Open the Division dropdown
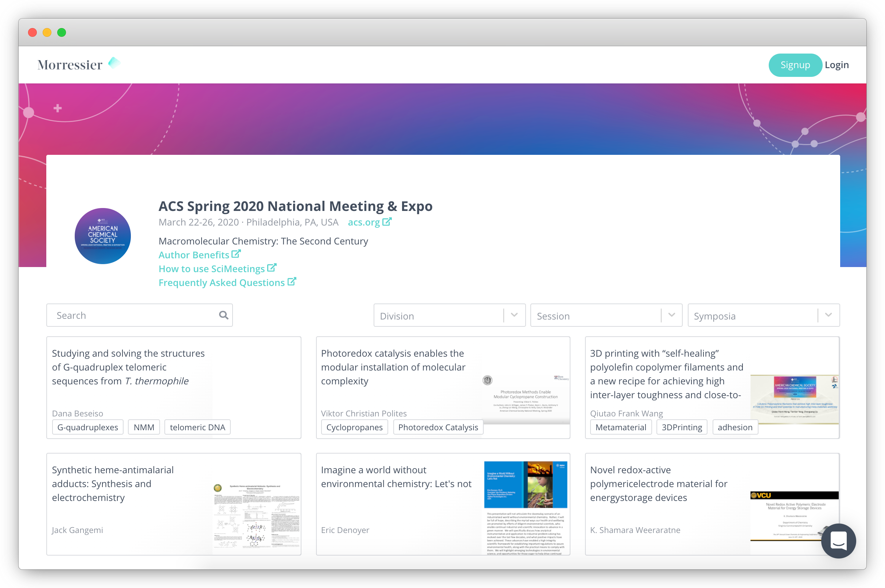 449,315
